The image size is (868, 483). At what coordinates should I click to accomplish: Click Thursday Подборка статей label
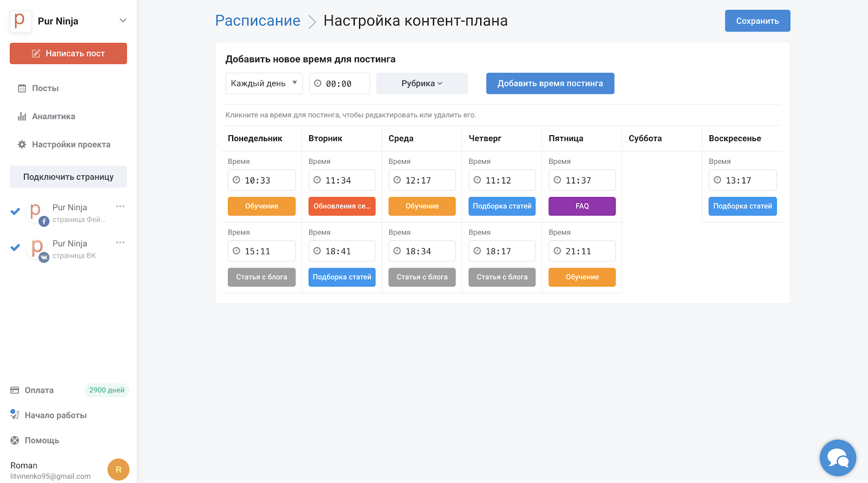pyautogui.click(x=502, y=206)
